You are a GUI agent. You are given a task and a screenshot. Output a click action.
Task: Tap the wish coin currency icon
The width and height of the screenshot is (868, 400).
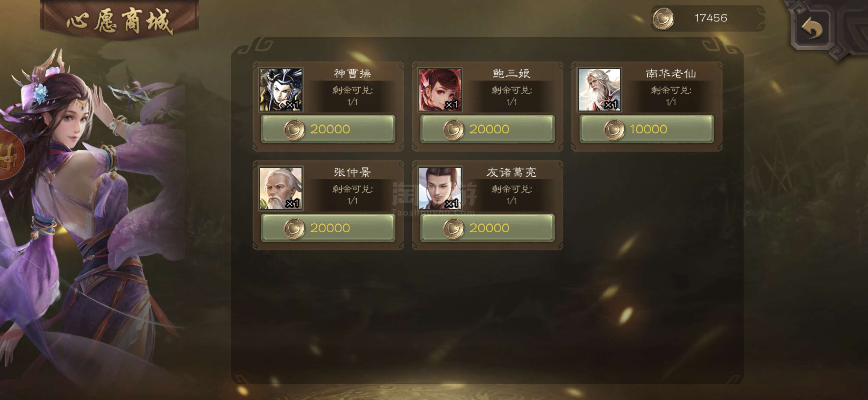tap(663, 18)
